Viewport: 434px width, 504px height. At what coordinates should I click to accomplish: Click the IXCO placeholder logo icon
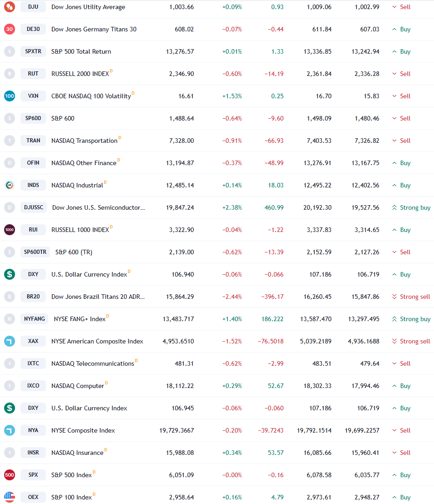(9, 386)
